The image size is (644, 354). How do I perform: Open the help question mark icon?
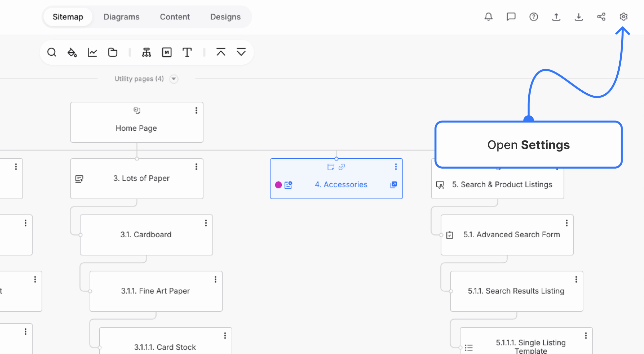pyautogui.click(x=534, y=17)
